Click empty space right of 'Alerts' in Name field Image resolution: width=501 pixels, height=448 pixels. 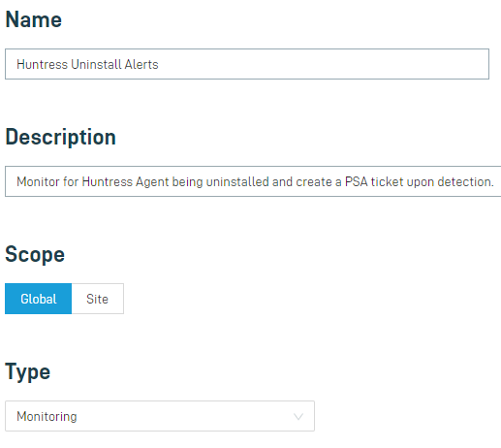(323, 64)
